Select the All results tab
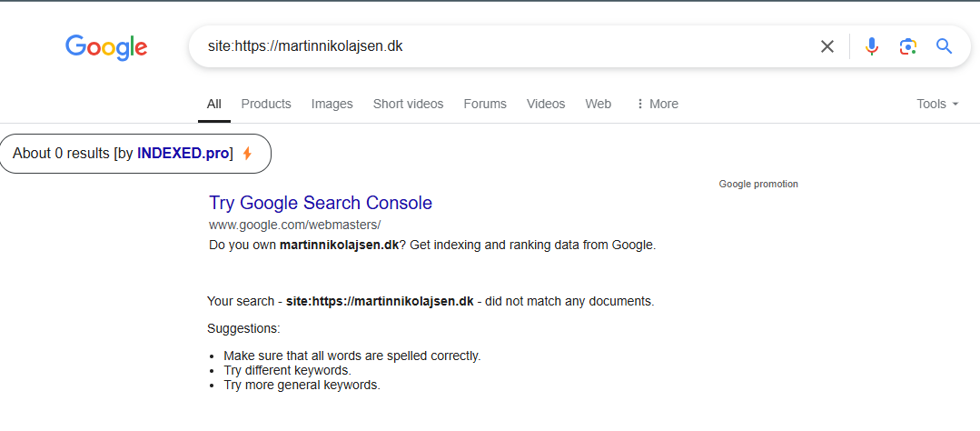 (214, 104)
